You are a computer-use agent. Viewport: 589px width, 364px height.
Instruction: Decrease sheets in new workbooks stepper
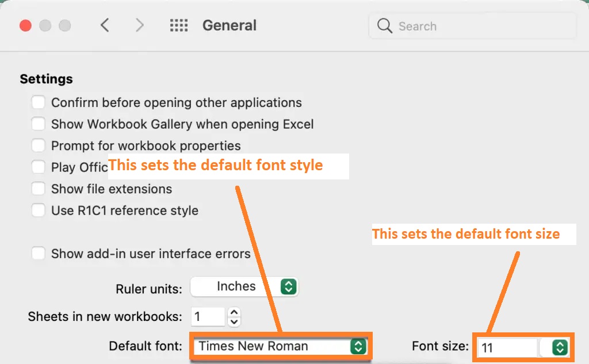click(234, 321)
